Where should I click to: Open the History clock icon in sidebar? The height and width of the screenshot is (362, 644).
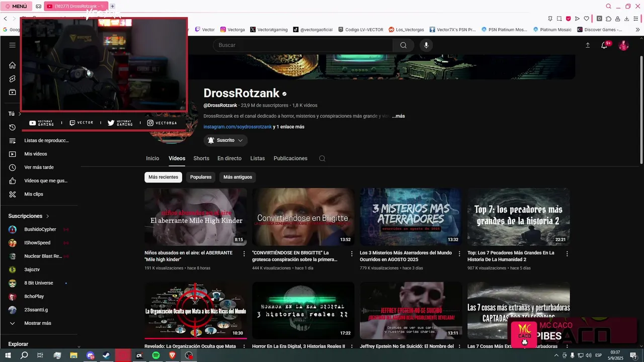click(13, 127)
